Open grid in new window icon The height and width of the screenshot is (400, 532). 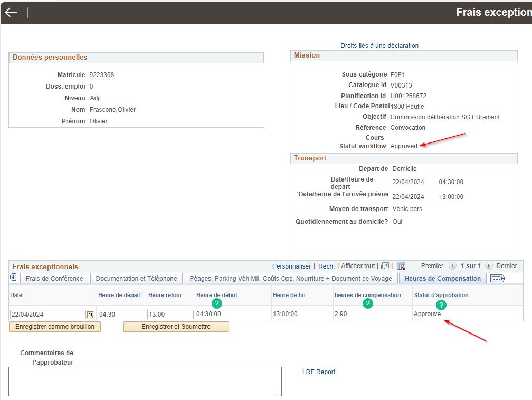[x=385, y=266]
